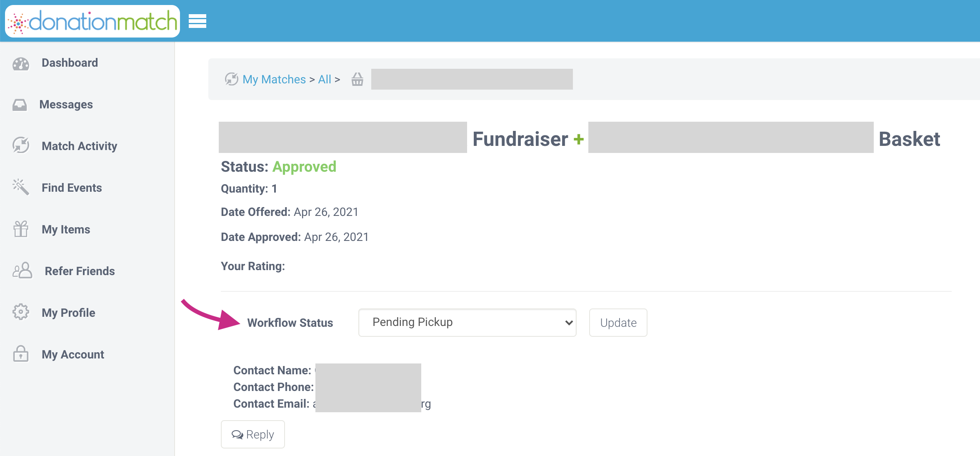980x456 pixels.
Task: Select Refer Friends in the sidebar
Action: (x=80, y=271)
